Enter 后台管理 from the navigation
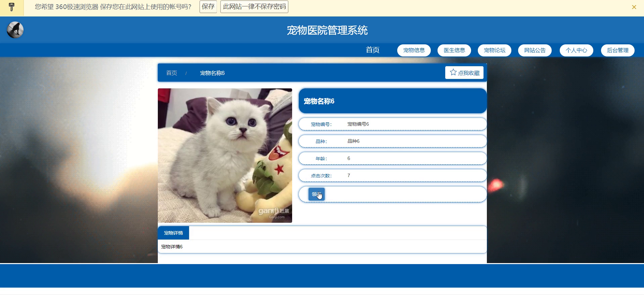This screenshot has width=644, height=295. point(618,50)
